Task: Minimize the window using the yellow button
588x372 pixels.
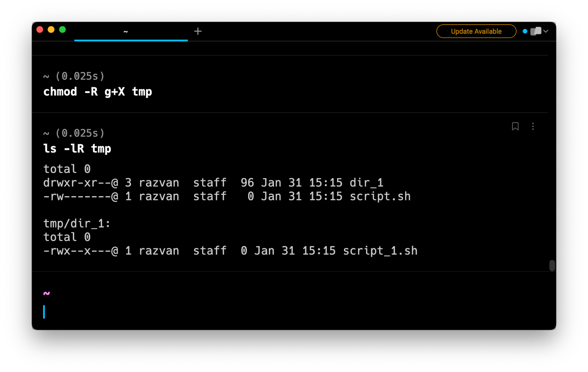Action: pyautogui.click(x=51, y=30)
